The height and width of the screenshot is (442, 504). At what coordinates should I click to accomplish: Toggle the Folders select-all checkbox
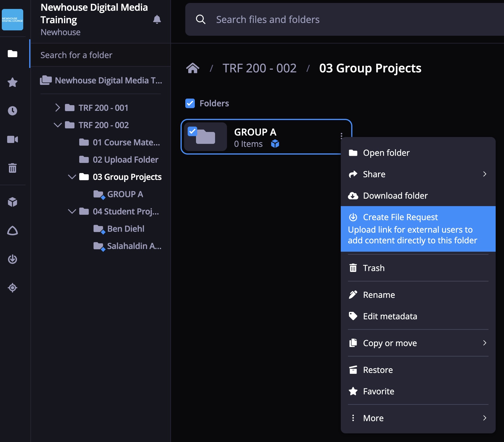[190, 103]
